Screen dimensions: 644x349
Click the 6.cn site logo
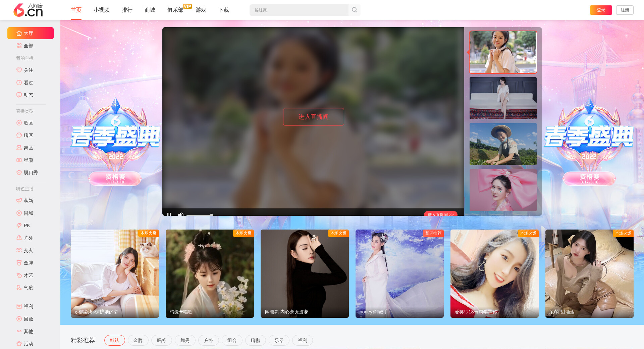(28, 10)
